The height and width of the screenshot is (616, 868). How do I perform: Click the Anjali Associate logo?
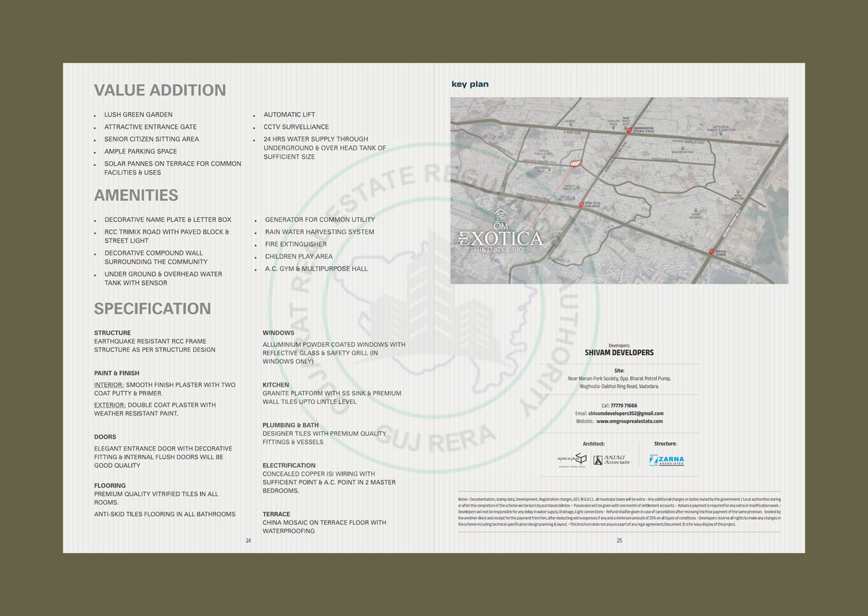(x=612, y=460)
